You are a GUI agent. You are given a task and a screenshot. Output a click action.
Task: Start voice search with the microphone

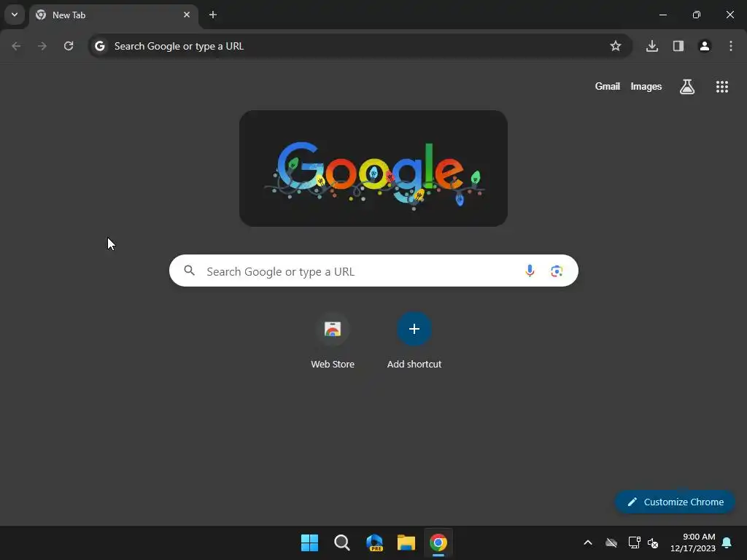[x=530, y=271]
